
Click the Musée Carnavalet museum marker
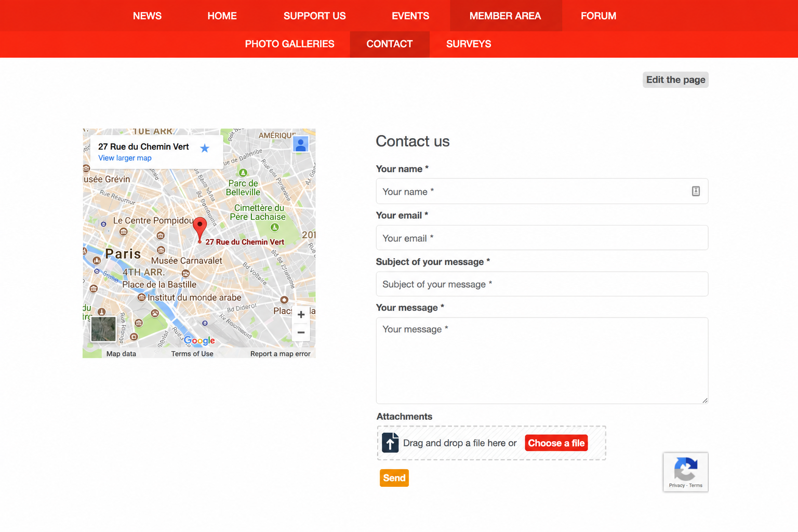(161, 250)
